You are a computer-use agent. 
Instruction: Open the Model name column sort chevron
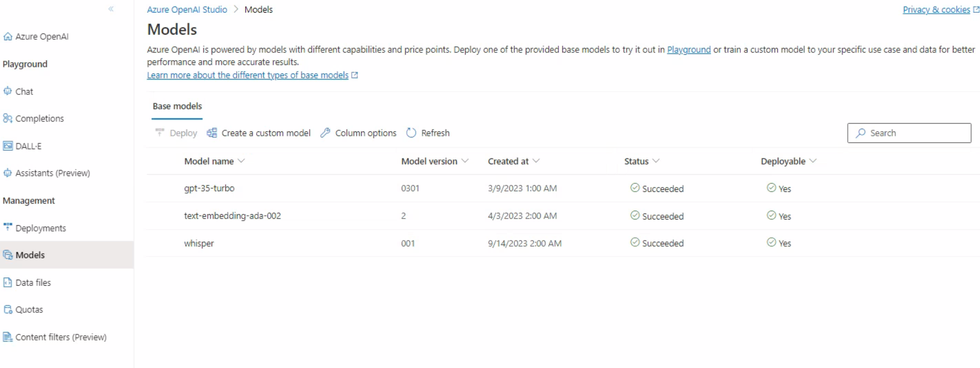[x=241, y=161]
